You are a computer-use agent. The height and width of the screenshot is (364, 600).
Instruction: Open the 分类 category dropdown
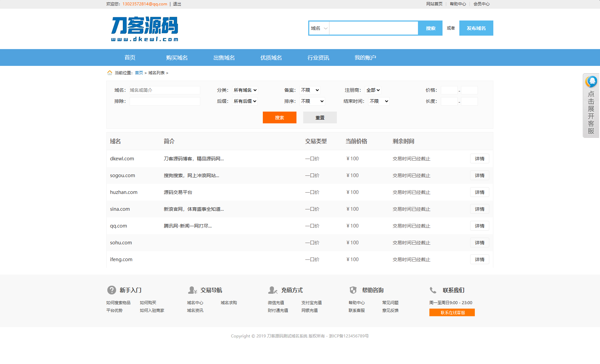[x=245, y=90]
